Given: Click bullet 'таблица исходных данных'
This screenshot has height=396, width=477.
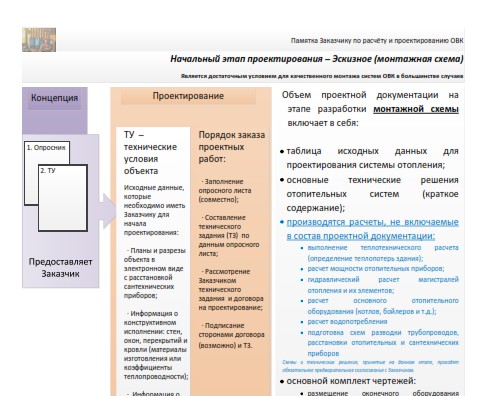Looking at the screenshot, I should pyautogui.click(x=372, y=158).
